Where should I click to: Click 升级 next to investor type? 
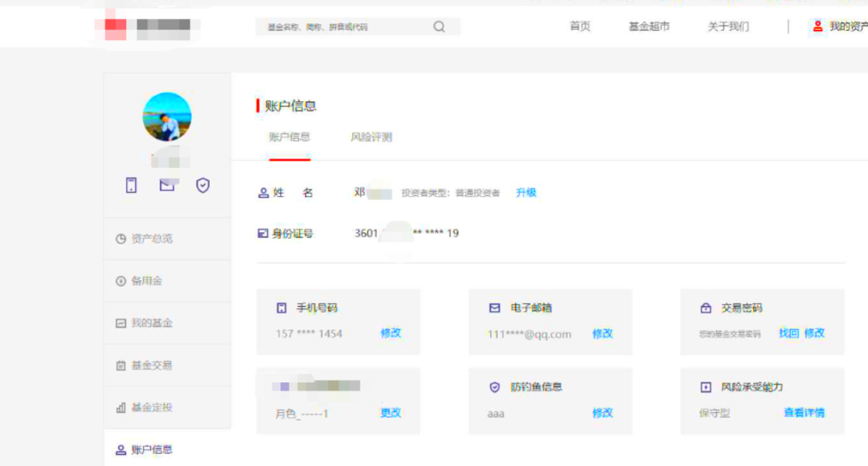pos(526,193)
